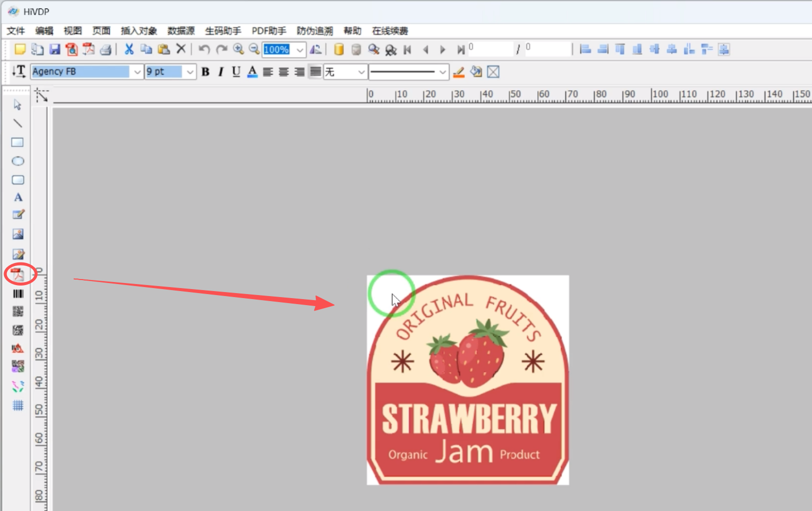Image resolution: width=812 pixels, height=511 pixels.
Task: Toggle center text alignment
Action: pyautogui.click(x=284, y=72)
